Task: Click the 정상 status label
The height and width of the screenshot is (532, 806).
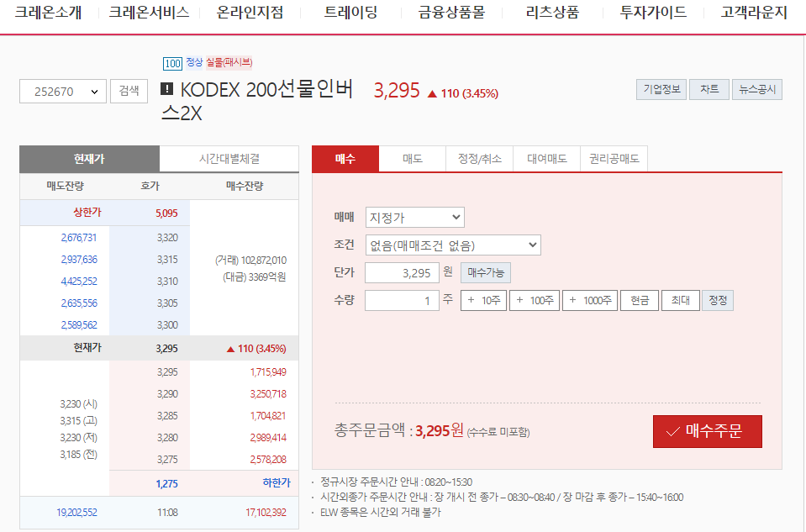Action: click(x=194, y=62)
